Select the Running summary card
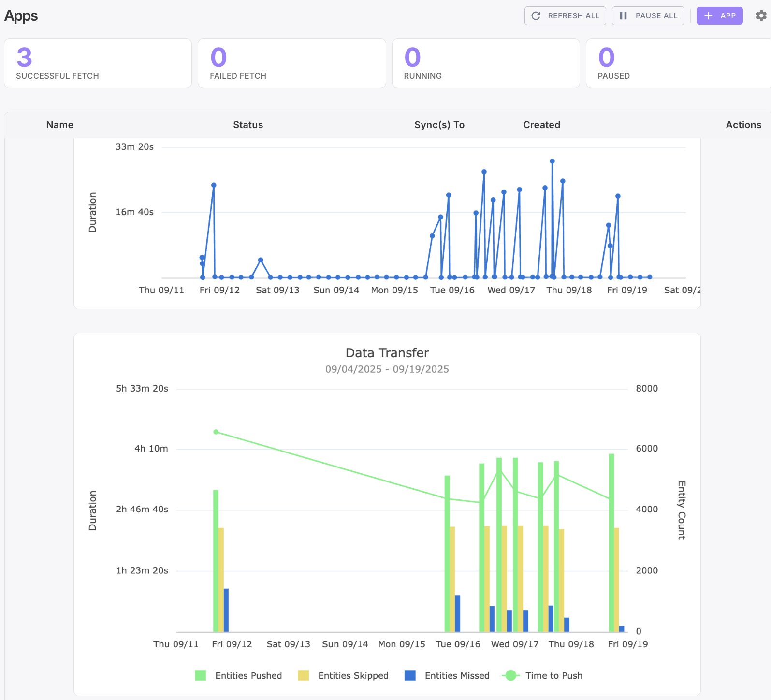This screenshot has height=700, width=771. (x=486, y=63)
